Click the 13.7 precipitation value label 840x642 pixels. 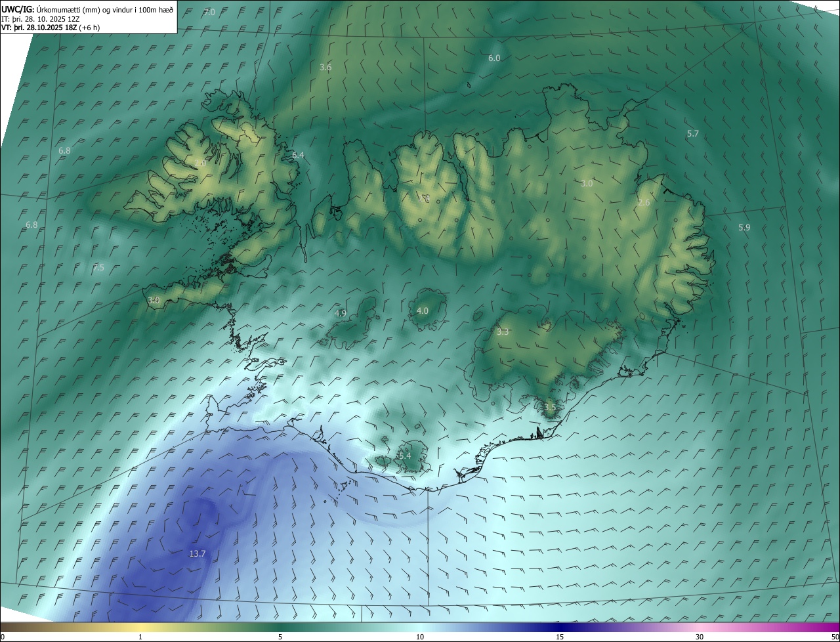tap(198, 554)
